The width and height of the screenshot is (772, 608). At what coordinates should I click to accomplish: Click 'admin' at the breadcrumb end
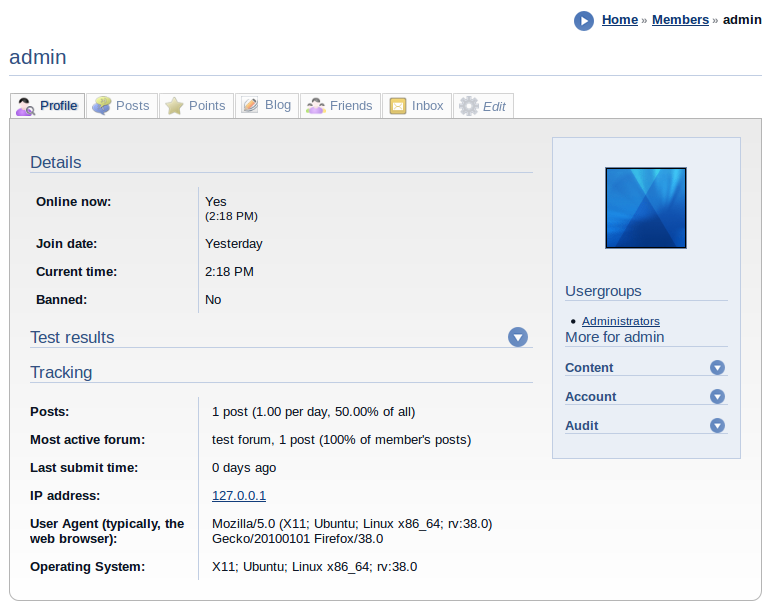(742, 20)
